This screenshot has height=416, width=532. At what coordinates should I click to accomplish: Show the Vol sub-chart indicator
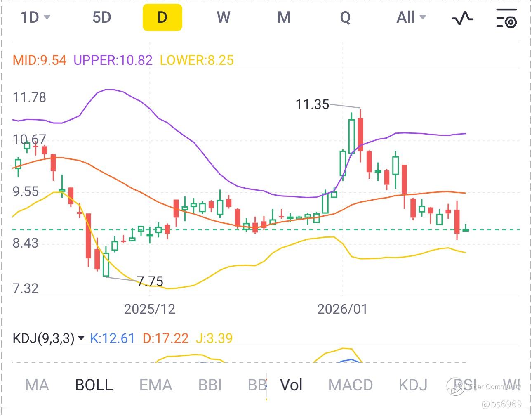pyautogui.click(x=291, y=385)
